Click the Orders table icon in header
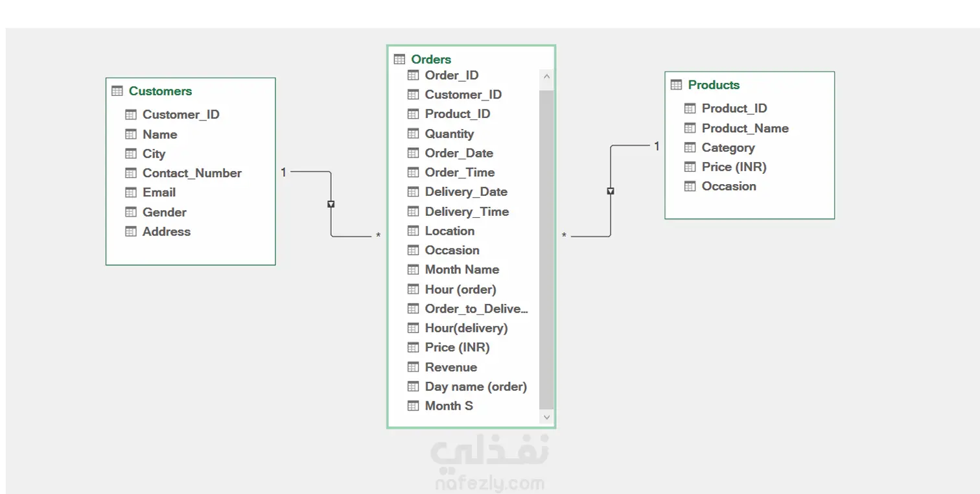This screenshot has height=494, width=980. point(399,59)
